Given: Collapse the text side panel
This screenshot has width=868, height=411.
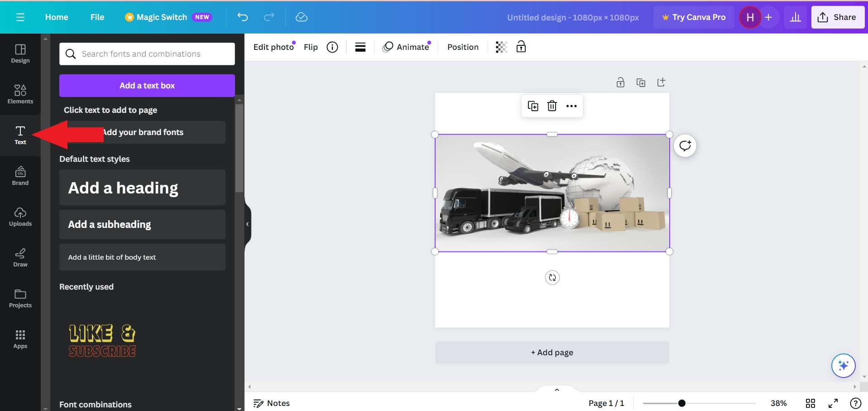Looking at the screenshot, I should [x=247, y=223].
